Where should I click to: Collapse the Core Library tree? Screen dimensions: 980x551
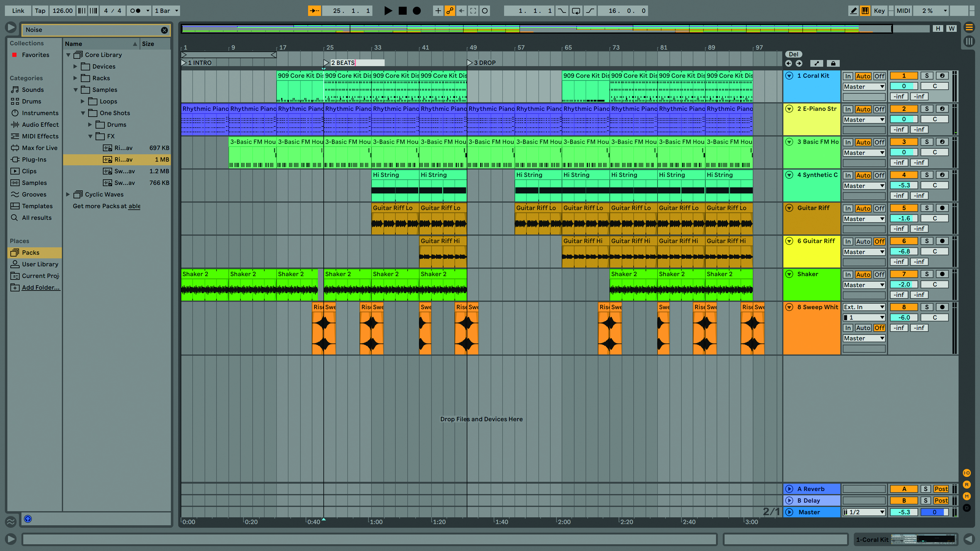pos(69,55)
